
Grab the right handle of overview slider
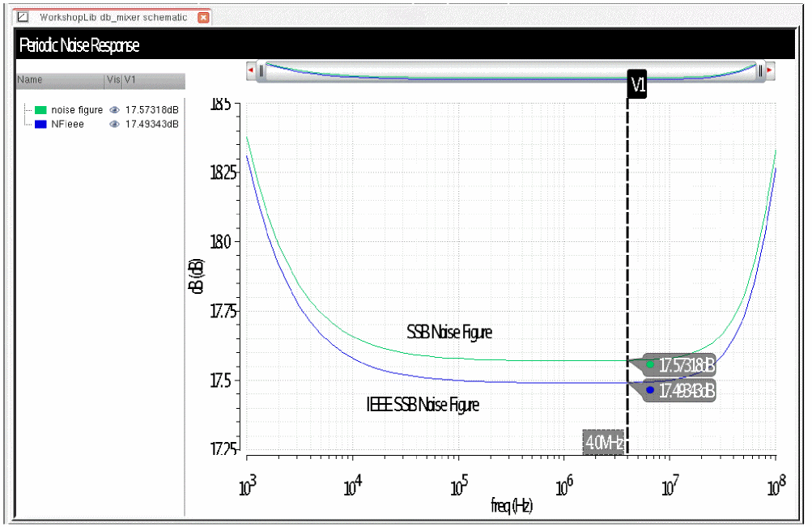coord(759,71)
